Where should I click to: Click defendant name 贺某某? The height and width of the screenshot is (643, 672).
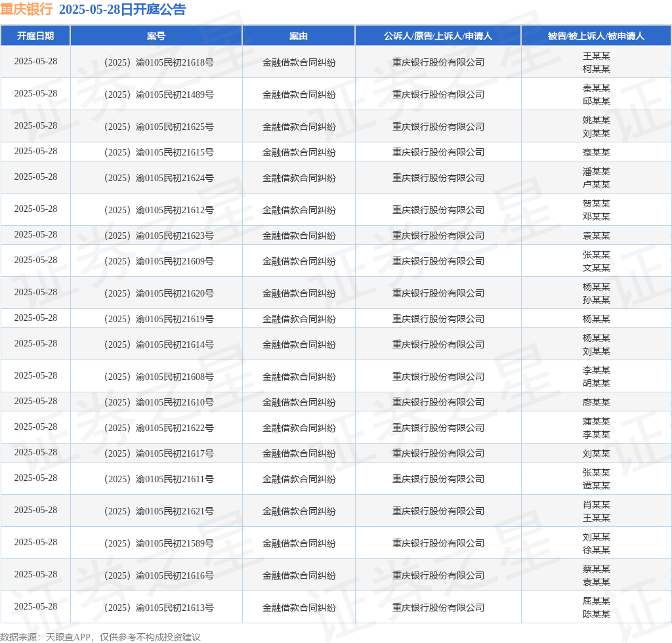pos(596,204)
